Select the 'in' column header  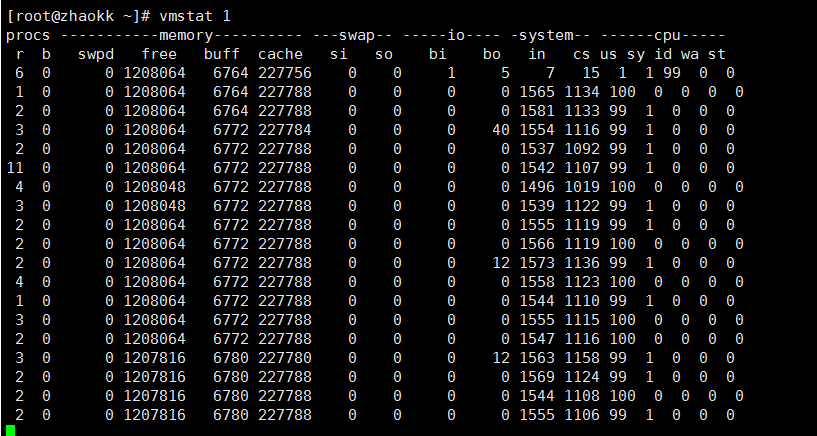point(537,54)
